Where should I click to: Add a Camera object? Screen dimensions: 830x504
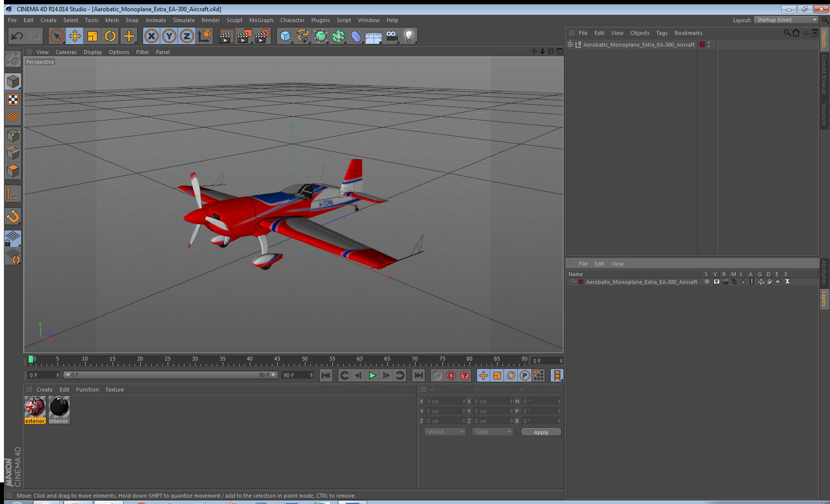coord(391,36)
